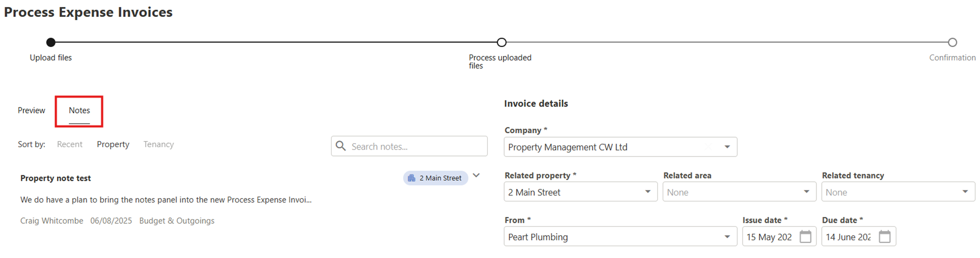980x258 pixels.
Task: Open the Issue date calendar picker
Action: point(806,237)
